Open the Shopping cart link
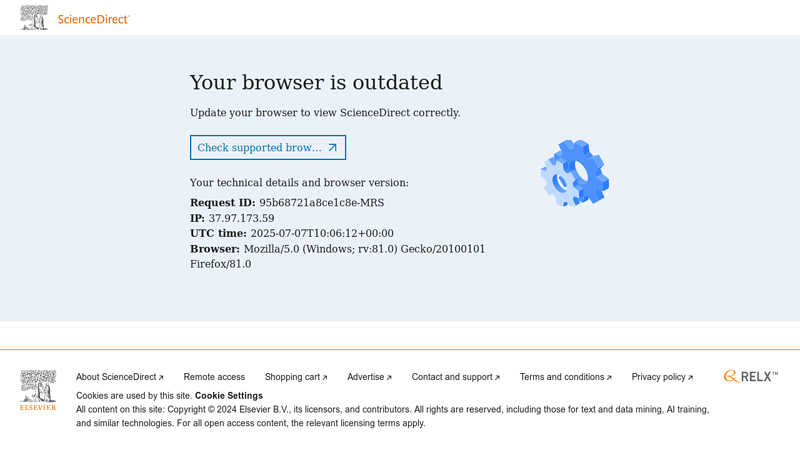Image resolution: width=800 pixels, height=450 pixels. coord(296,377)
